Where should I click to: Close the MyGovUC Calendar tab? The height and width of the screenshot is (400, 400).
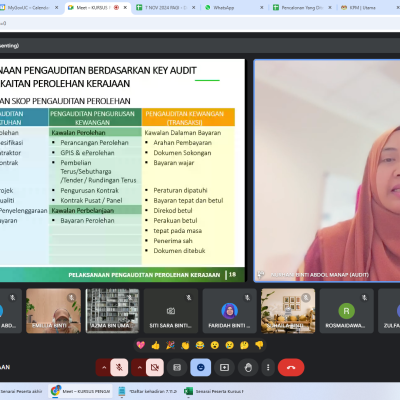(x=57, y=7)
